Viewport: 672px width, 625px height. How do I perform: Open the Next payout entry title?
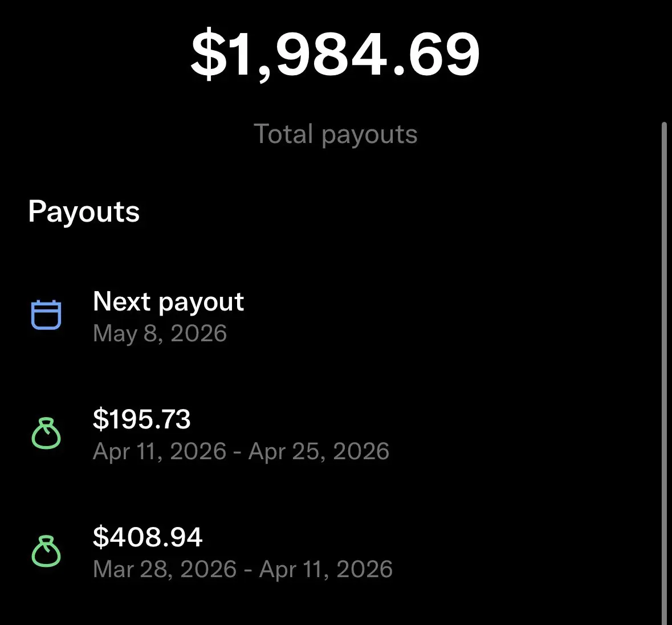[x=168, y=301]
